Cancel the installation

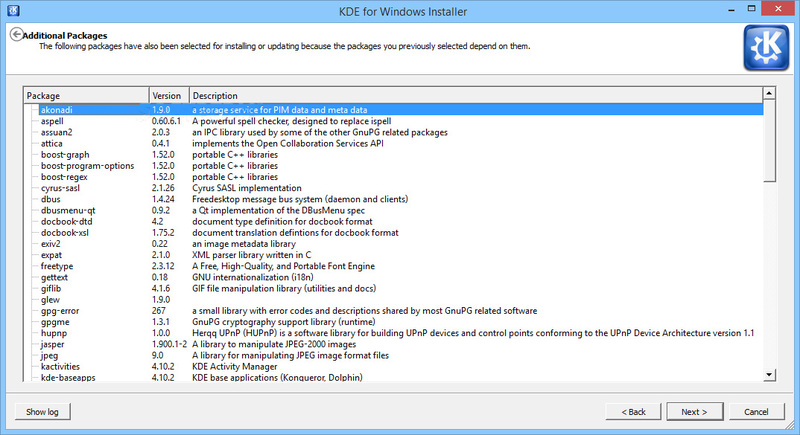(756, 412)
